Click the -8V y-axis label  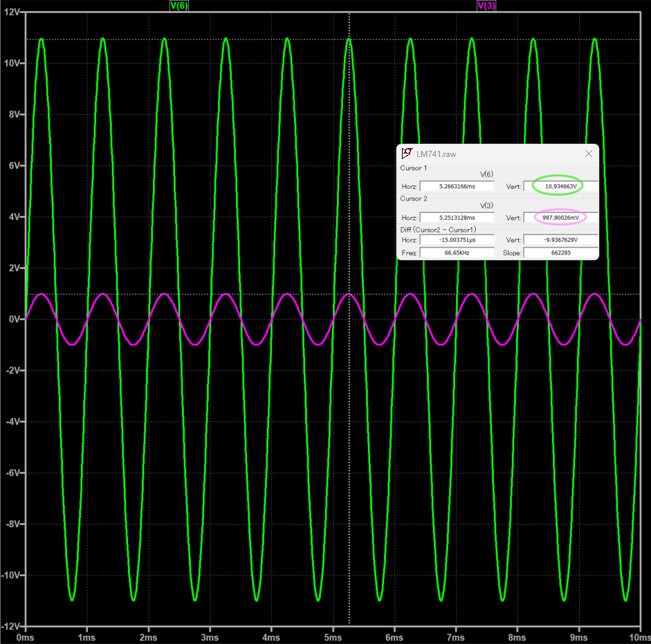click(12, 524)
